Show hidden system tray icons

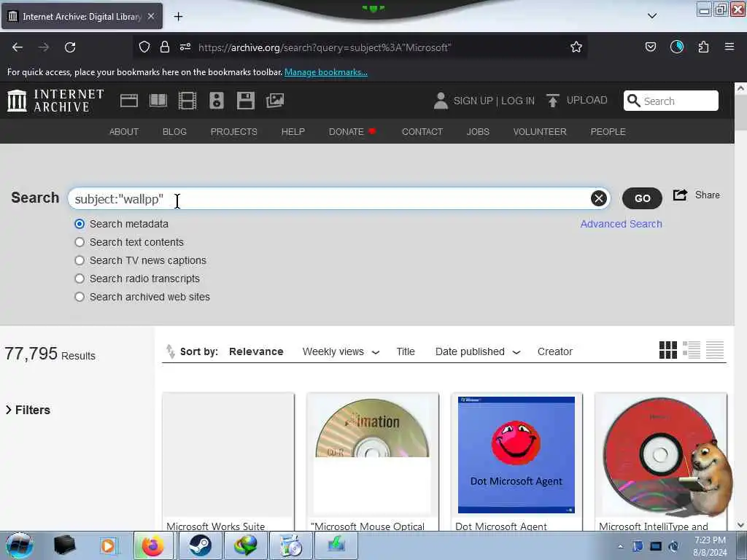620,546
